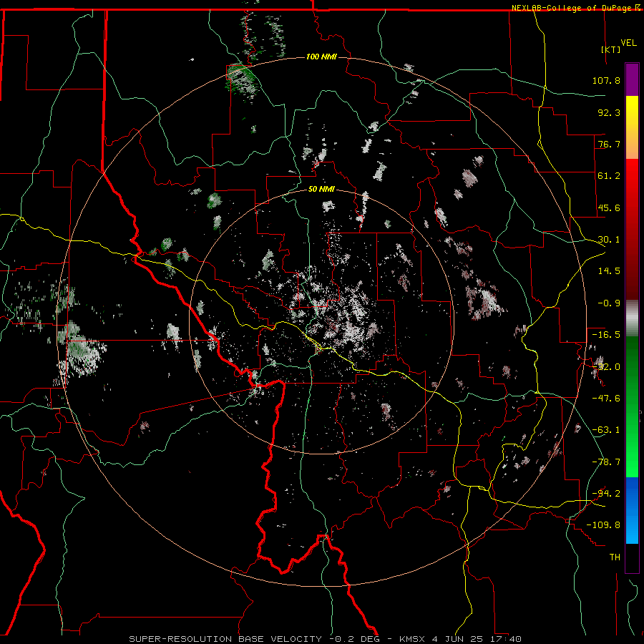
Task: Pick the gray near-zero color bar segment
Action: (632, 318)
